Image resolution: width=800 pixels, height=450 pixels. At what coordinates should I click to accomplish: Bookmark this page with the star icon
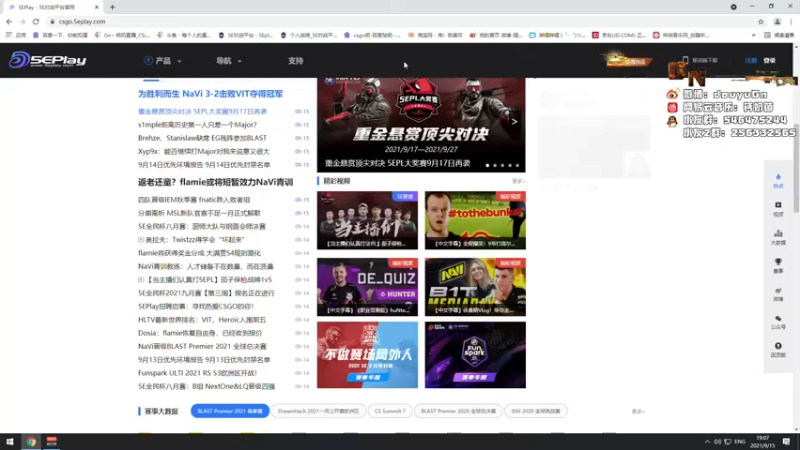[761, 21]
